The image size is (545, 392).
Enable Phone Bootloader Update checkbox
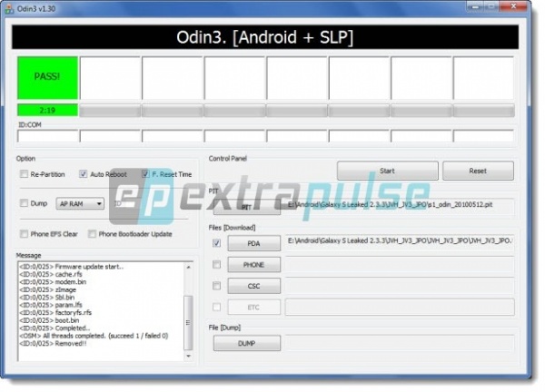click(x=92, y=234)
